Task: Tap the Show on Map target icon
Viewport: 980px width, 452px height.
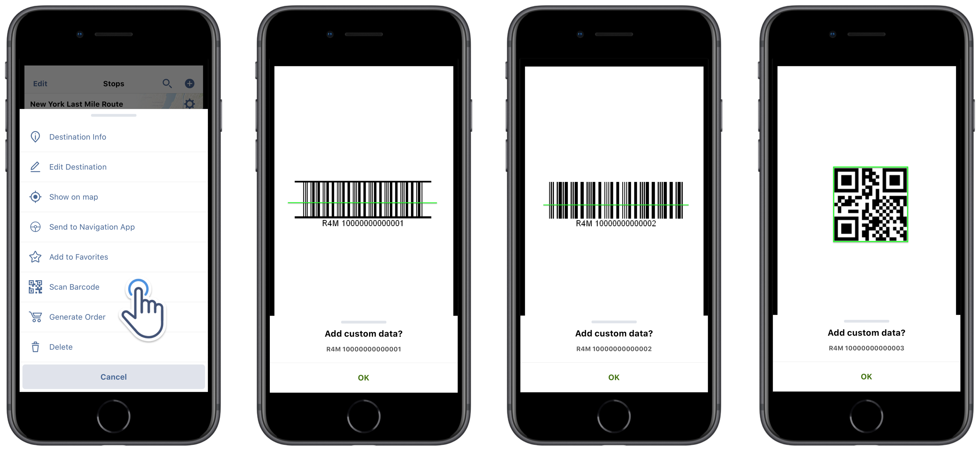Action: point(36,197)
